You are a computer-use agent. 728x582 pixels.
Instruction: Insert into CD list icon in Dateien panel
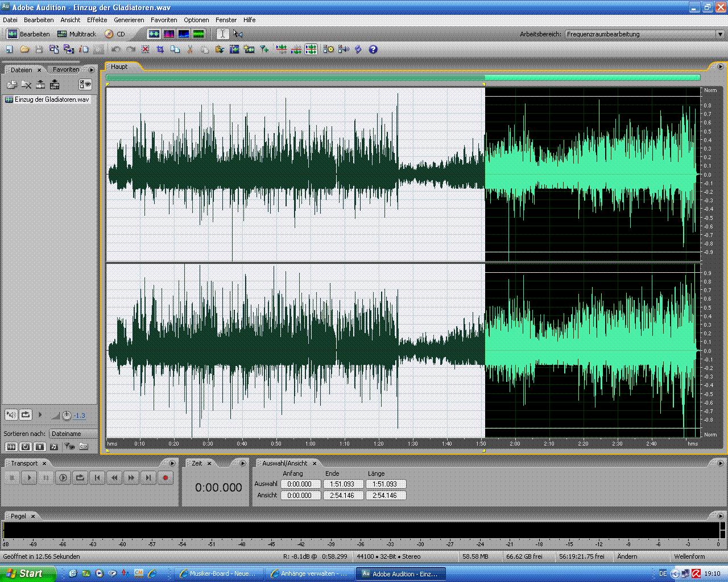pyautogui.click(x=55, y=85)
